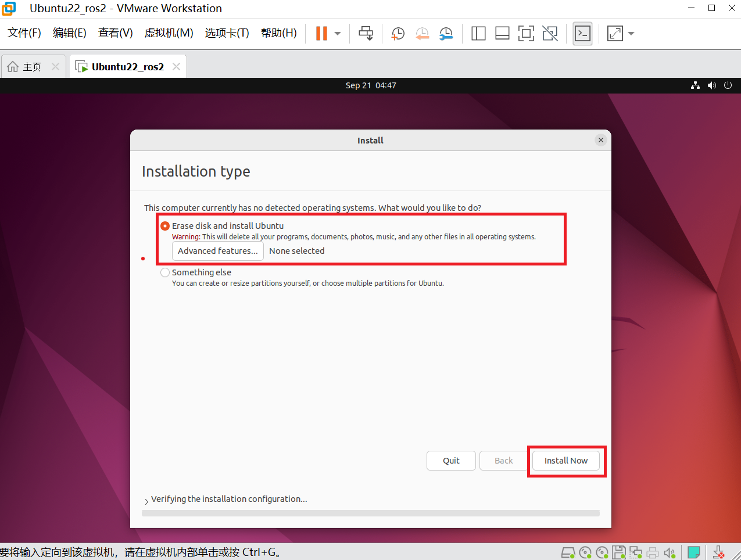Viewport: 741px width, 560px height.
Task: Expand Verifying the installation configuration details
Action: coord(146,499)
